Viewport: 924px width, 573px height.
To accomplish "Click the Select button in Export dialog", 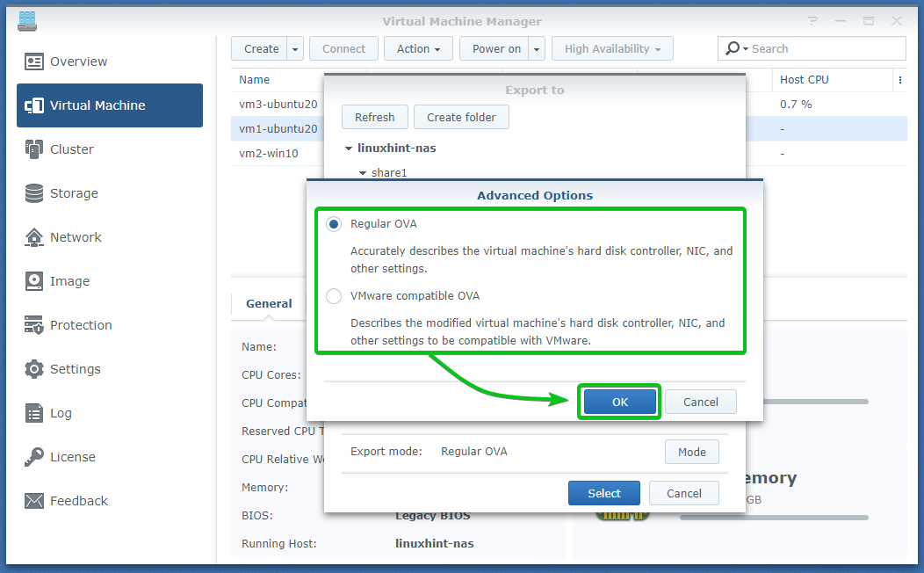I will tap(604, 493).
